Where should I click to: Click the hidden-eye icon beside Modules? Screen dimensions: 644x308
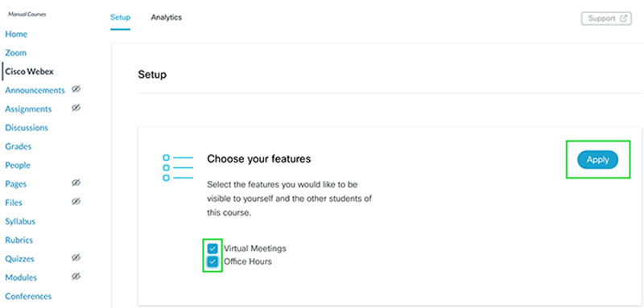[76, 277]
